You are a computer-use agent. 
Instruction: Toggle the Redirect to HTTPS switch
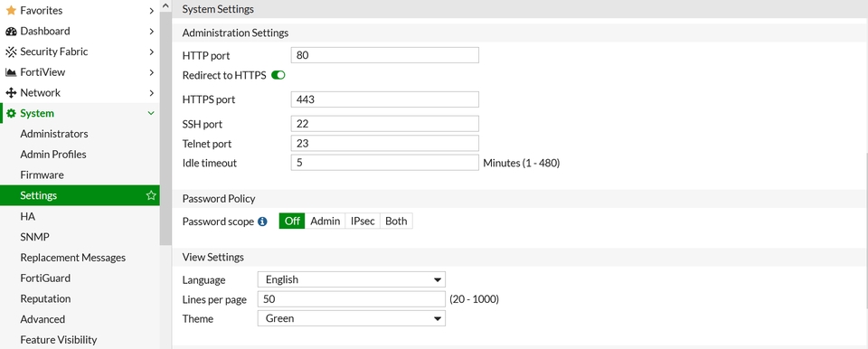(278, 75)
